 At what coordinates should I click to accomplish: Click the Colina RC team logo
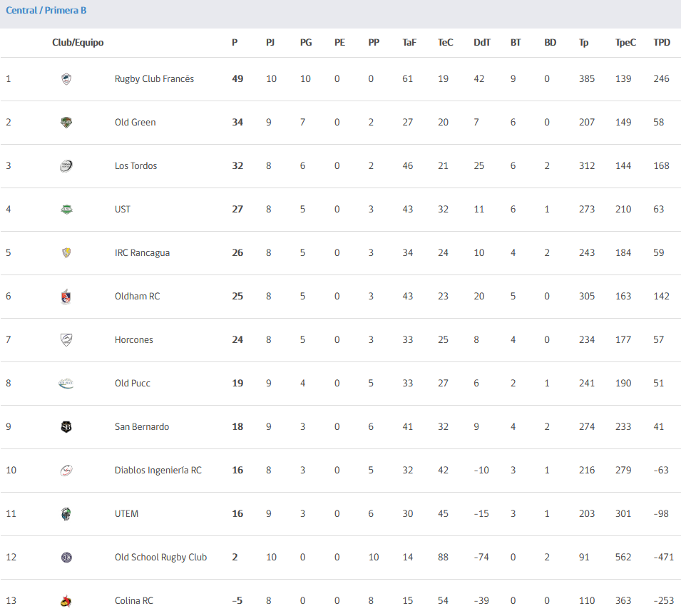tap(66, 601)
